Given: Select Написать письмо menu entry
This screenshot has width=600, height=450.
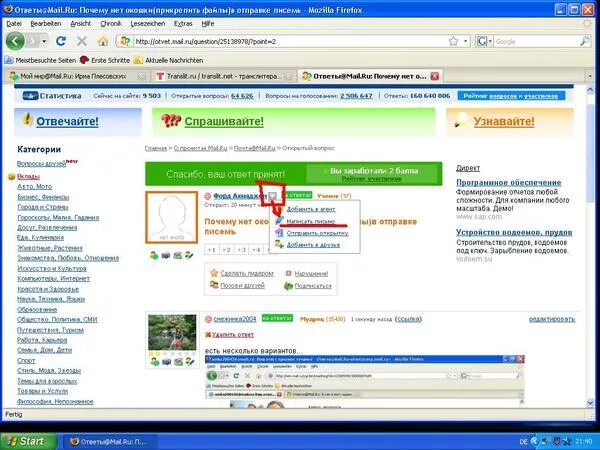Looking at the screenshot, I should coord(311,221).
